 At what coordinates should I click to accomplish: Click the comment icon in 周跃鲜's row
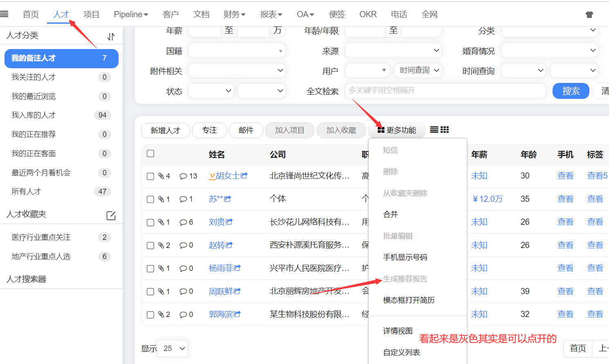(x=183, y=292)
